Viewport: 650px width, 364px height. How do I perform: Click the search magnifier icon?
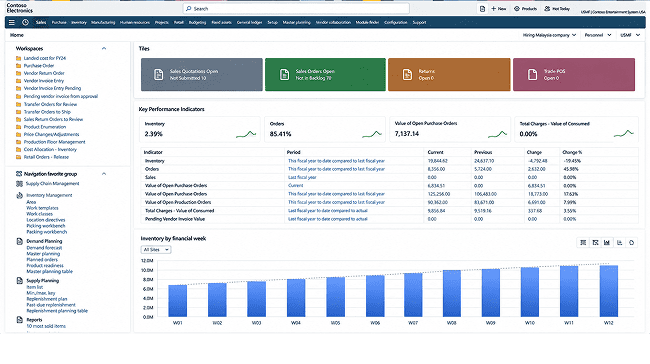(x=189, y=9)
